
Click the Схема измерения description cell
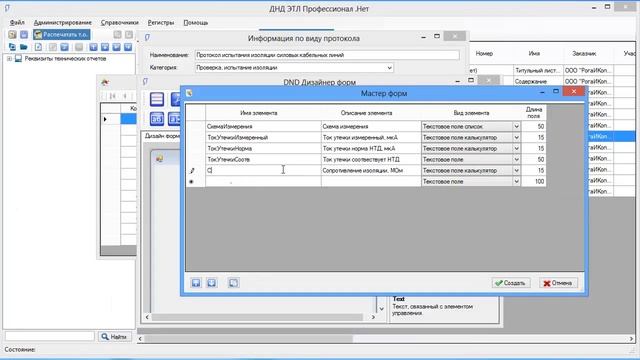pyautogui.click(x=371, y=127)
